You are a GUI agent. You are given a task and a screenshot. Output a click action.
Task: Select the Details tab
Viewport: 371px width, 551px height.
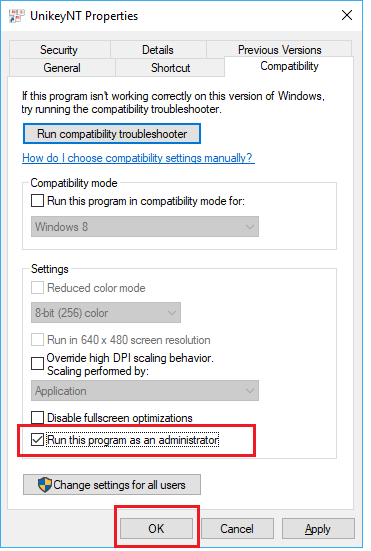click(158, 50)
